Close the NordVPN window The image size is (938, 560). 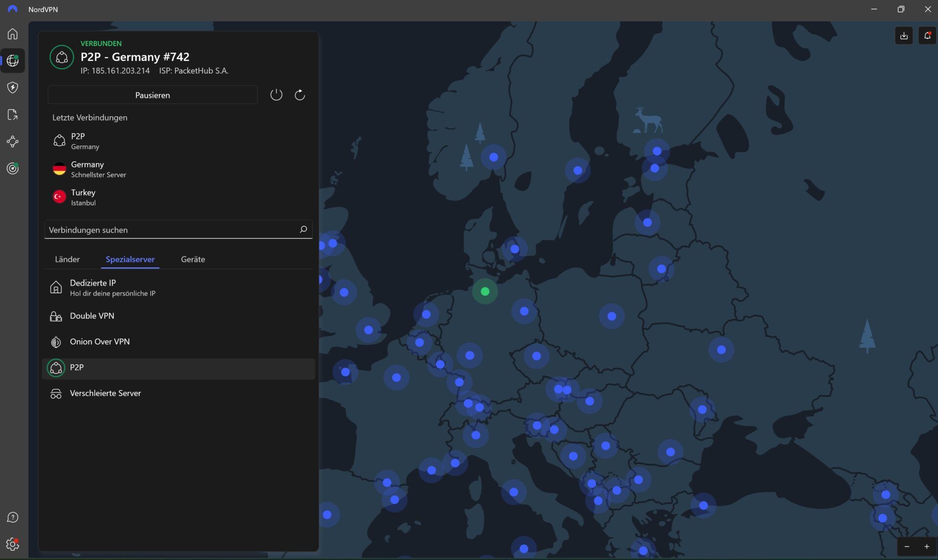pyautogui.click(x=927, y=9)
